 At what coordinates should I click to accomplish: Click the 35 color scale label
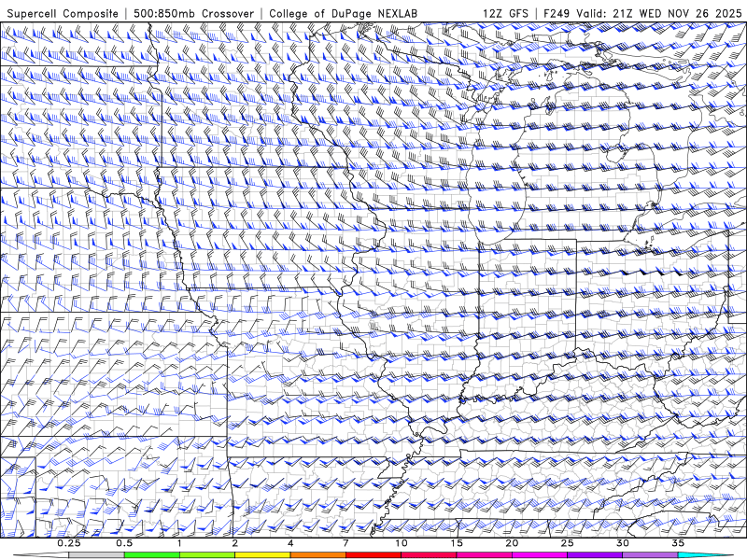678,543
